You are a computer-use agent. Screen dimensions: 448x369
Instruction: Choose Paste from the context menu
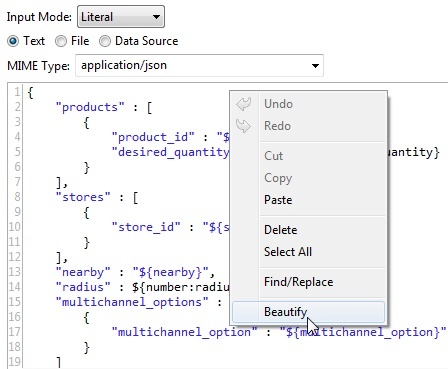pos(278,200)
